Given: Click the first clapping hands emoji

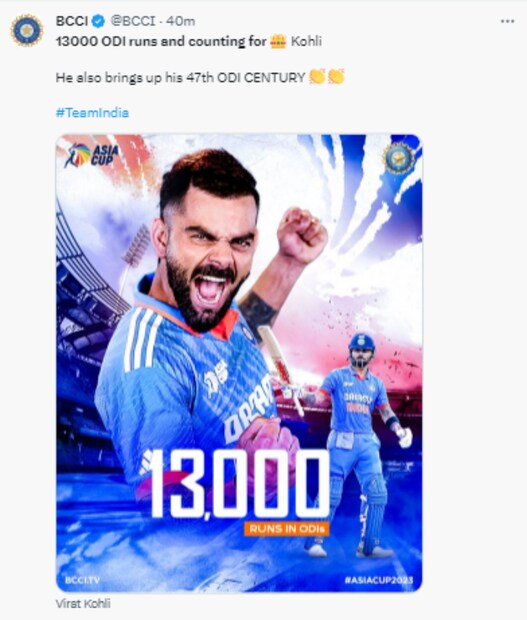Looking at the screenshot, I should [317, 77].
